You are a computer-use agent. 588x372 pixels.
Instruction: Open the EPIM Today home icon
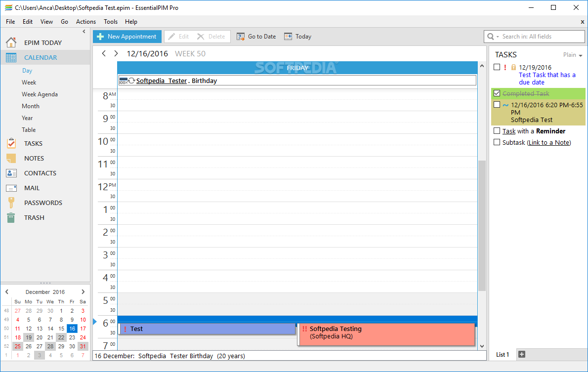point(11,42)
